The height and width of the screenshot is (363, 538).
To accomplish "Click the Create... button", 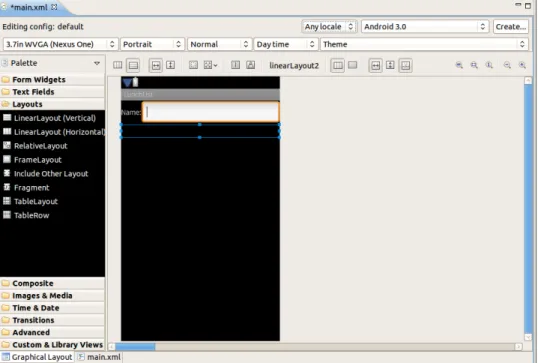I will (x=511, y=26).
